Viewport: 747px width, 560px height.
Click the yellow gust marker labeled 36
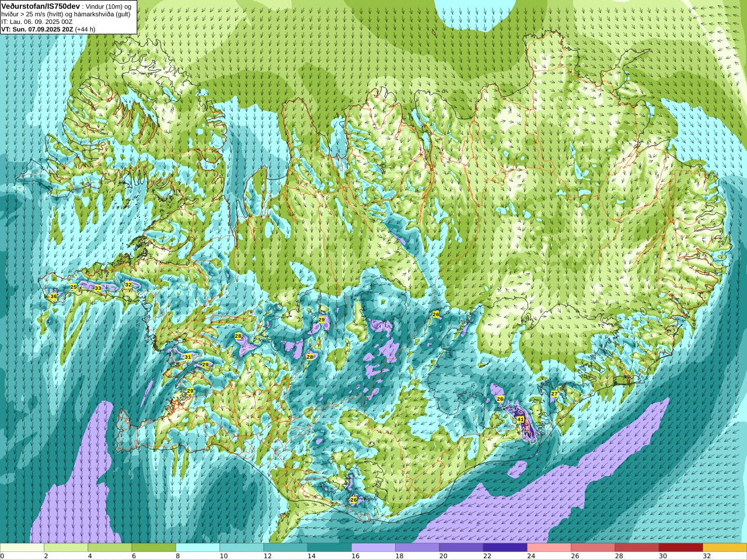point(54,296)
